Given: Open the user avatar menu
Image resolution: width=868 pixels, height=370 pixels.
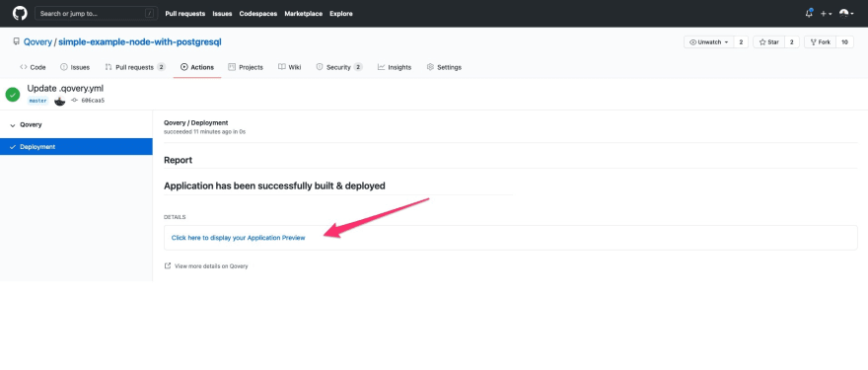Looking at the screenshot, I should [845, 13].
